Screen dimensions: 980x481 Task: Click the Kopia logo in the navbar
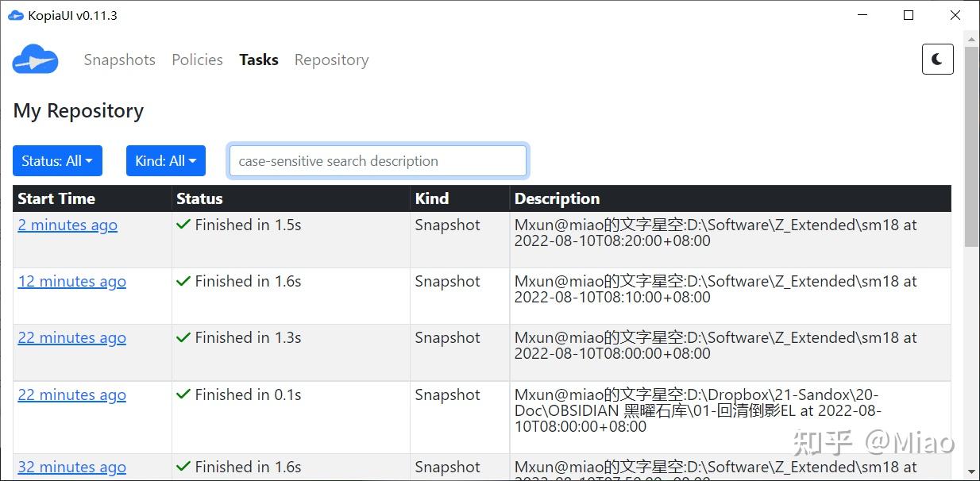[35, 60]
